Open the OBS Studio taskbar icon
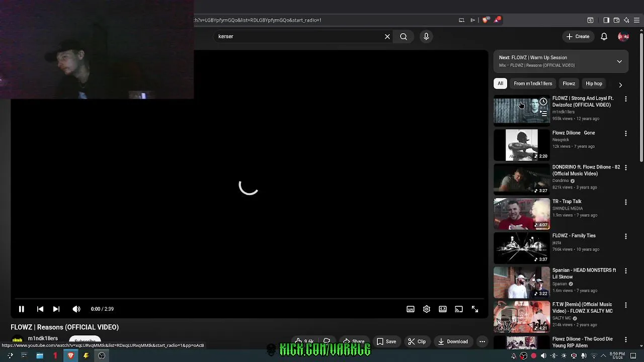Screen dimensions: 644x362 tap(102, 355)
